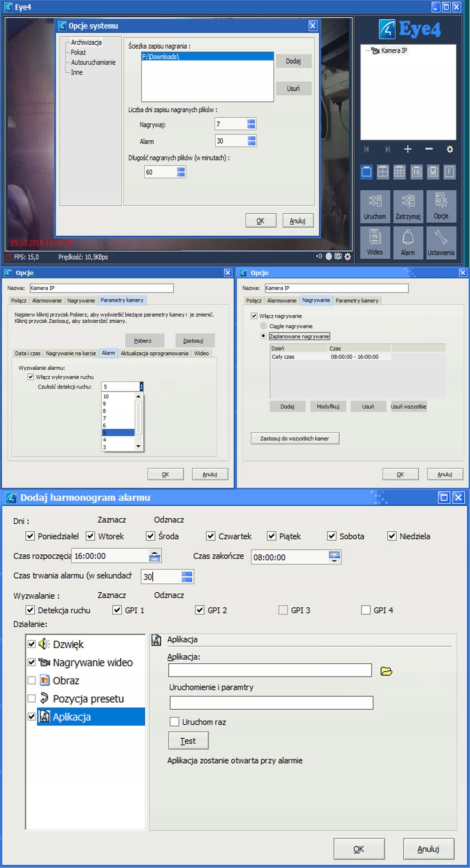The height and width of the screenshot is (868, 470).
Task: Select Zaplanowane nagrywanie radio button
Action: pos(263,336)
